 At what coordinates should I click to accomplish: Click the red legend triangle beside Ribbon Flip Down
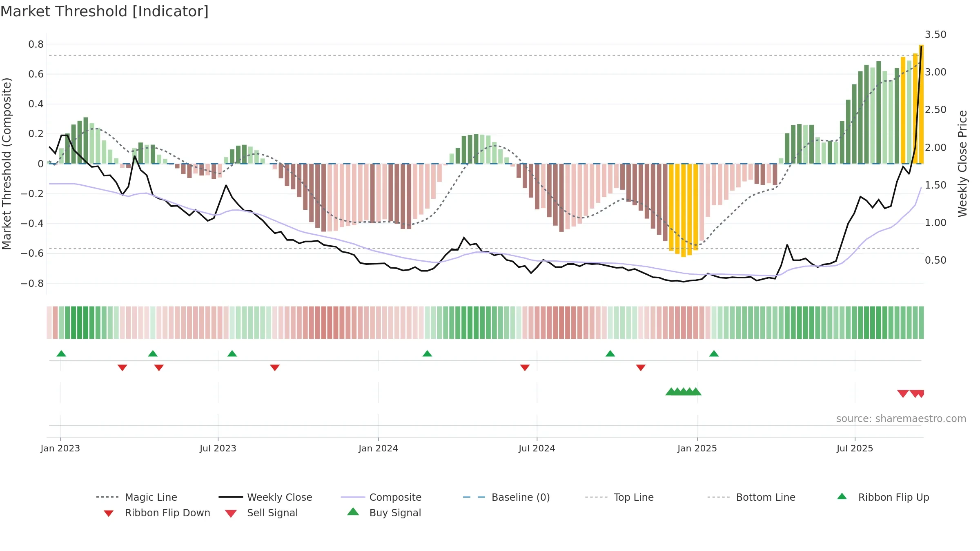(109, 513)
